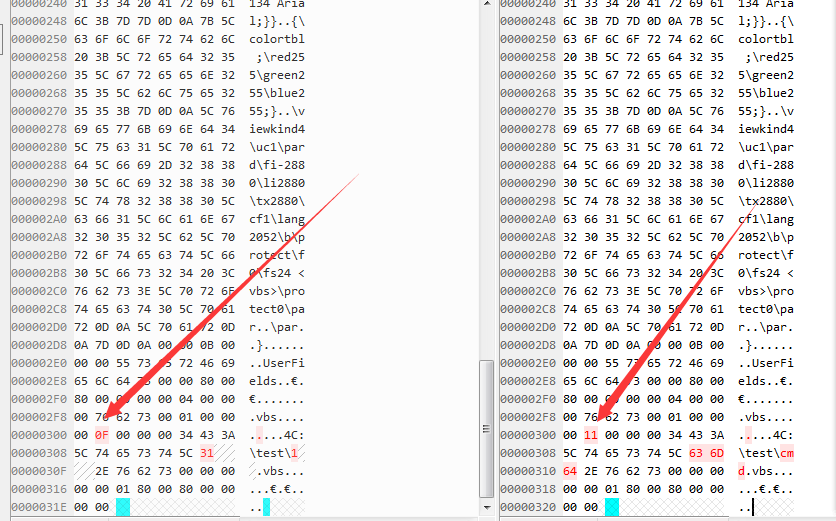Select the red 11 byte in right pane
836x521 pixels.
click(x=591, y=435)
